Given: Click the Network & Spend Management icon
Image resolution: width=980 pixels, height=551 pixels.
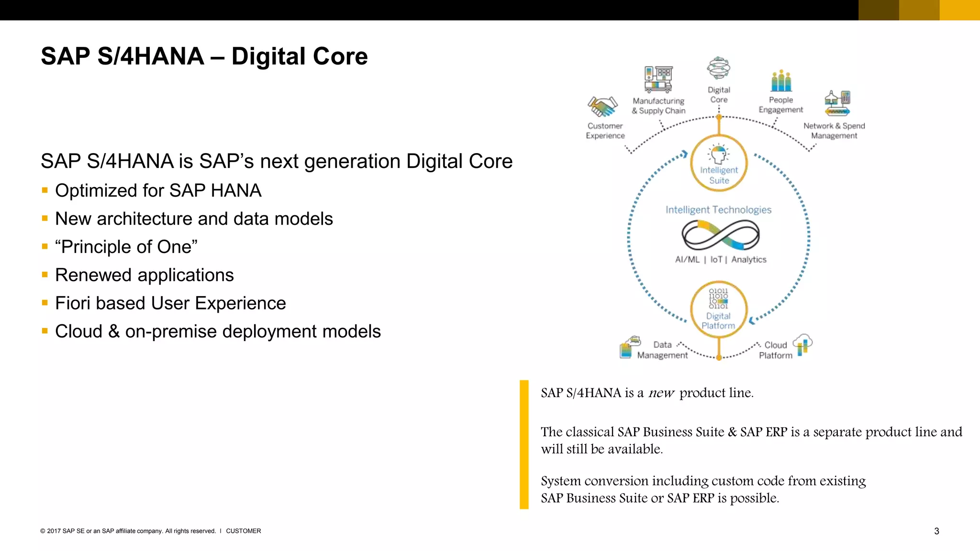Looking at the screenshot, I should [837, 103].
